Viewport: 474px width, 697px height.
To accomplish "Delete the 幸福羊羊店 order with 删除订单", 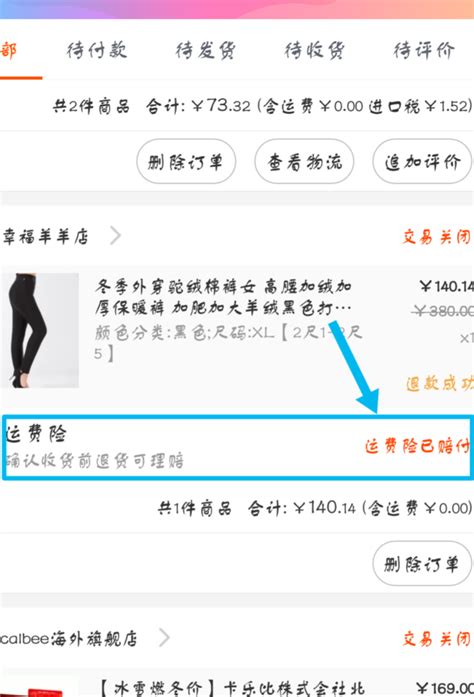I will pyautogui.click(x=422, y=564).
